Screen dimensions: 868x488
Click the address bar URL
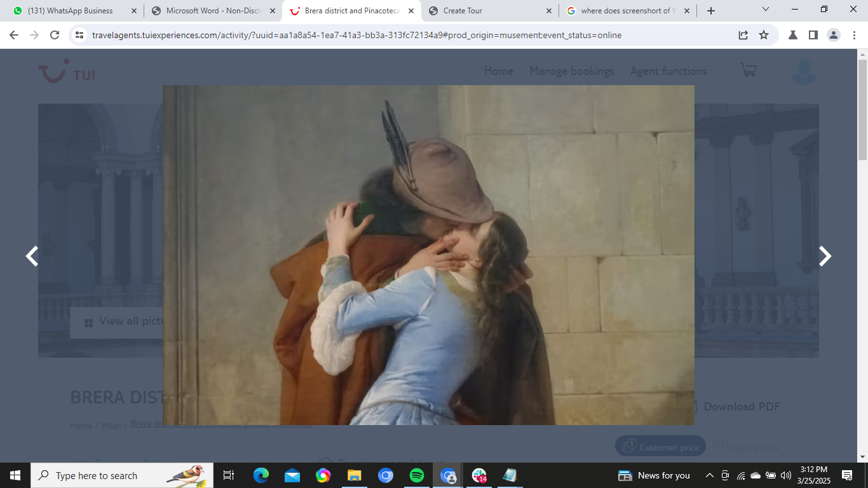[x=356, y=35]
